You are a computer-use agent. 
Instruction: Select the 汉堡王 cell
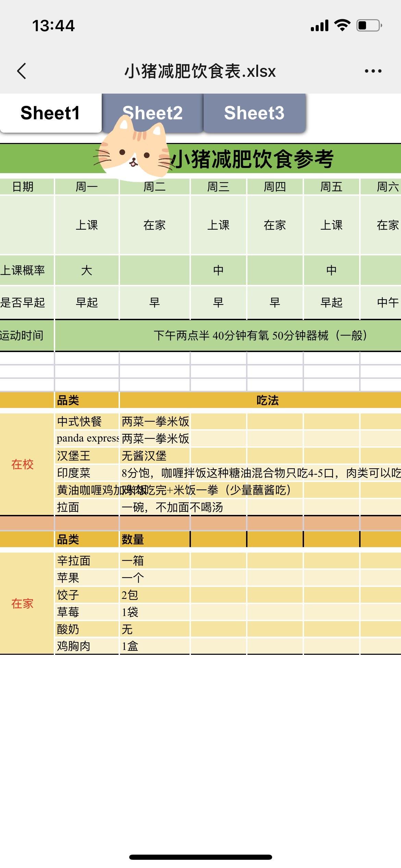(87, 456)
